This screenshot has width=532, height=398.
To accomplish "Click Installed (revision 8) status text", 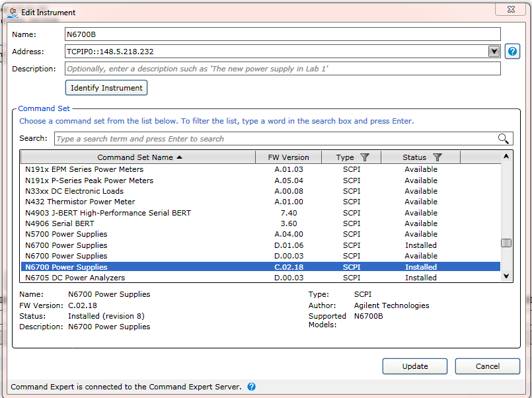I will (x=106, y=316).
